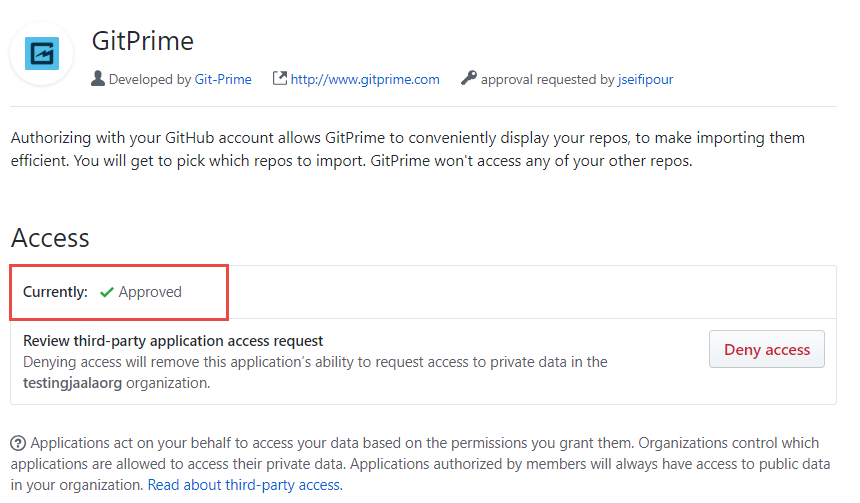Click the 'testingjaalaorg' organization name

[x=72, y=383]
